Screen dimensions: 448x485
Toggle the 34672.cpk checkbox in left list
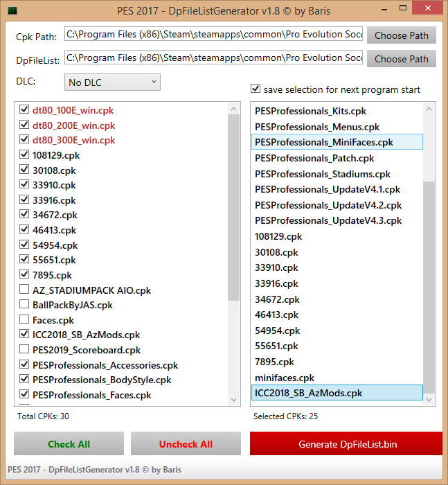tap(24, 213)
